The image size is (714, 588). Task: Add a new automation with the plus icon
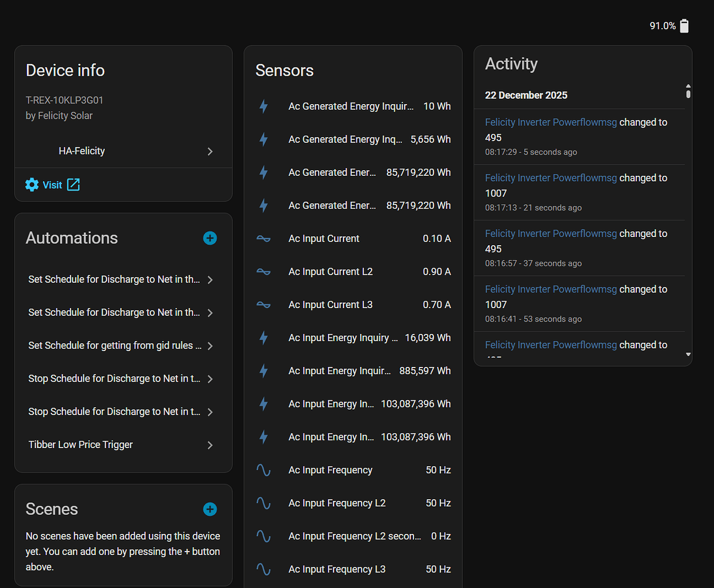(x=210, y=238)
